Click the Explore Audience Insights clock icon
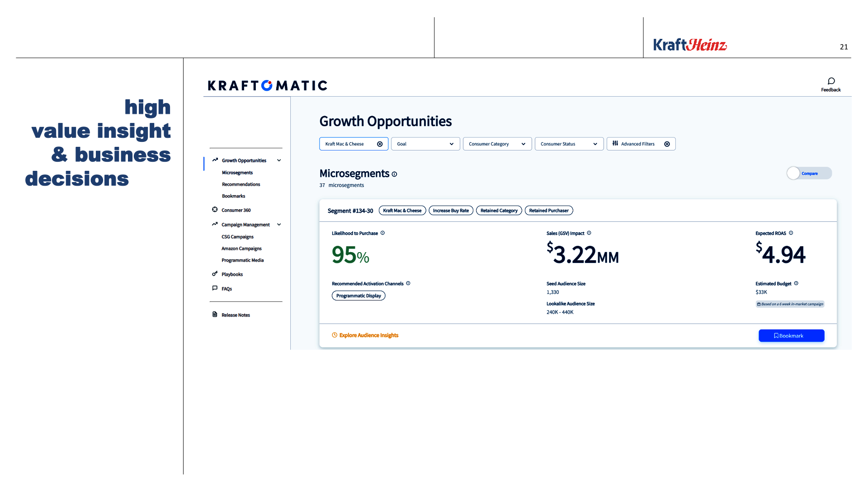 [x=335, y=335]
